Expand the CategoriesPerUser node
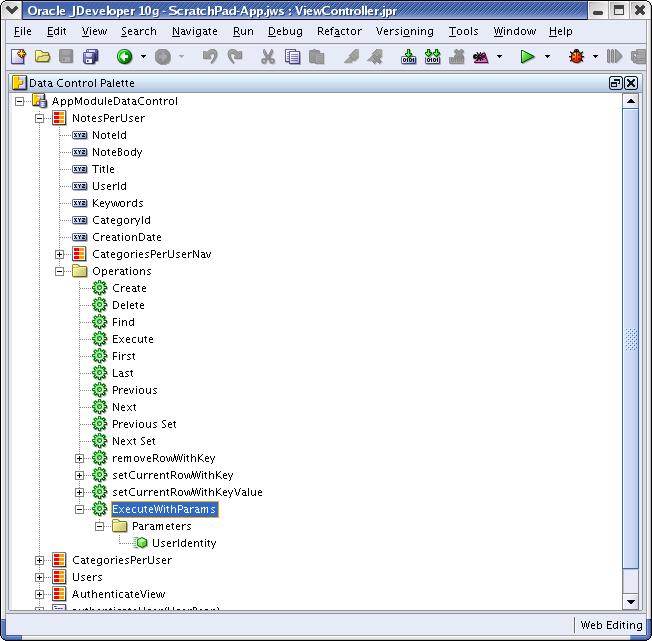The width and height of the screenshot is (652, 641). 40,560
